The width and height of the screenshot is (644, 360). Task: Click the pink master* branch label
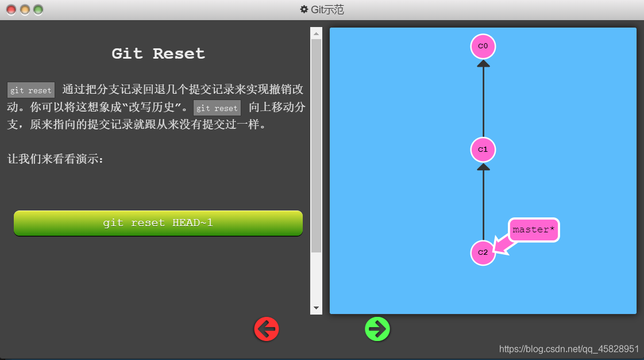[533, 229]
